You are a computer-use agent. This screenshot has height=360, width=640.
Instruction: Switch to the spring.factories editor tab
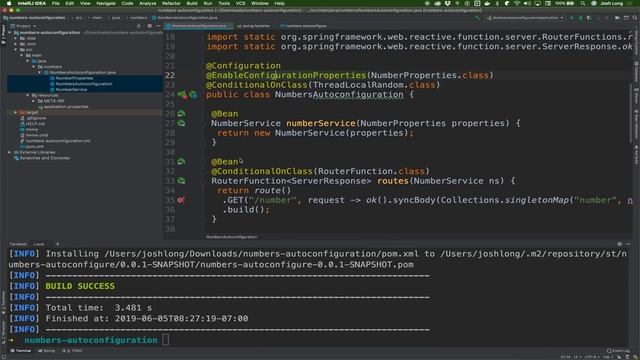pyautogui.click(x=253, y=26)
